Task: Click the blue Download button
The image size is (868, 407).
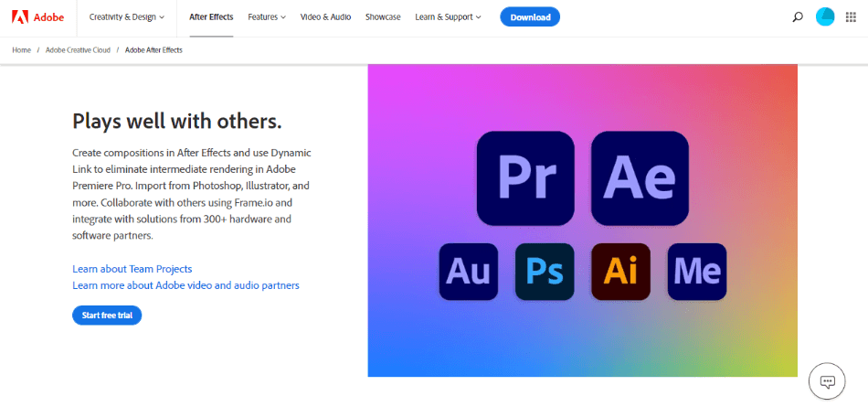Action: [x=530, y=17]
